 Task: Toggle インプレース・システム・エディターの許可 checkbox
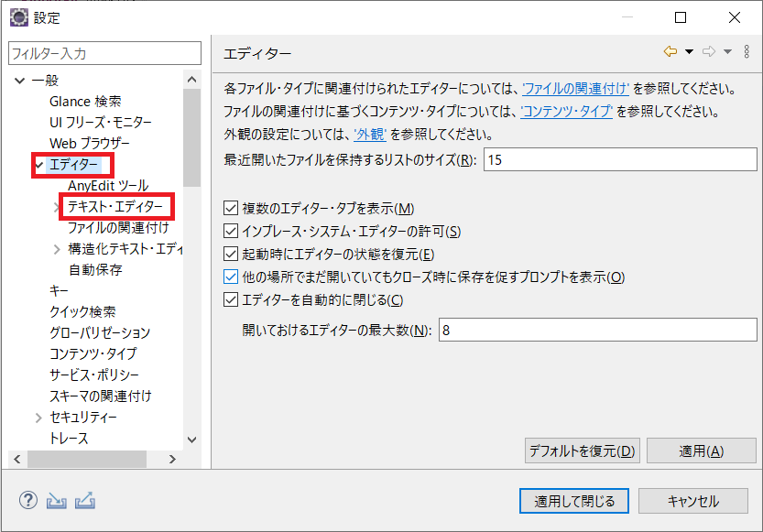pyautogui.click(x=231, y=231)
